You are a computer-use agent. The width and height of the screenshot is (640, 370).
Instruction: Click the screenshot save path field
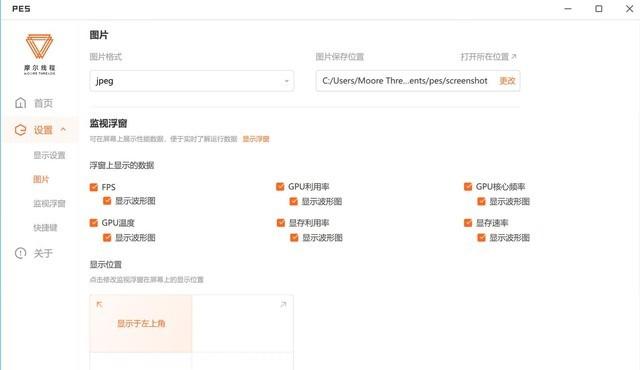[418, 81]
